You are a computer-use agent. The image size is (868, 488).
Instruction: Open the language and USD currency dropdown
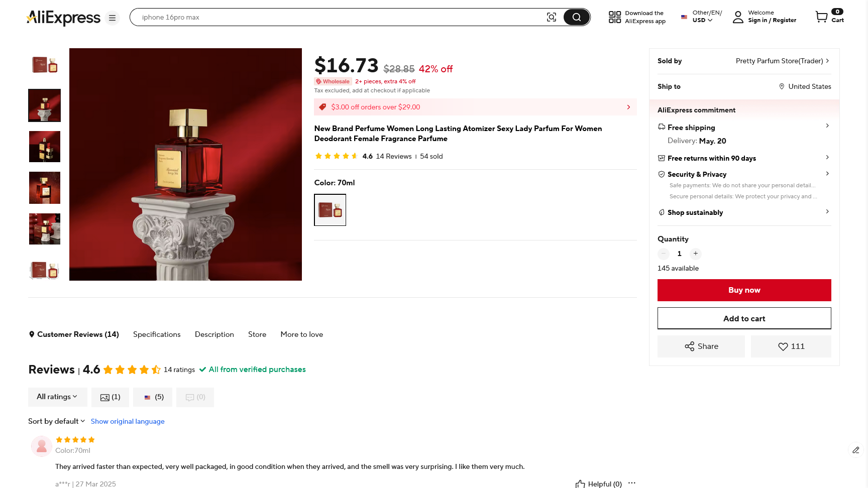pyautogui.click(x=702, y=17)
